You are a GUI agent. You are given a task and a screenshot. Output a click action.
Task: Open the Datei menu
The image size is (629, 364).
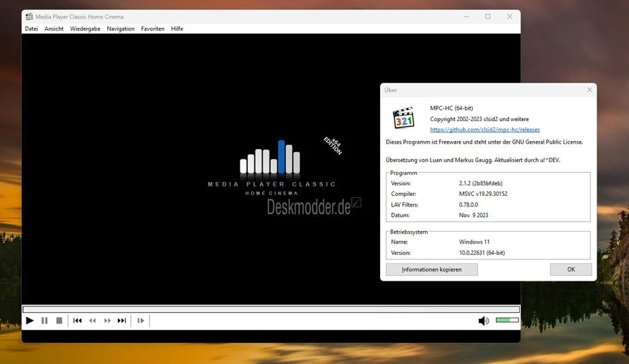[31, 28]
